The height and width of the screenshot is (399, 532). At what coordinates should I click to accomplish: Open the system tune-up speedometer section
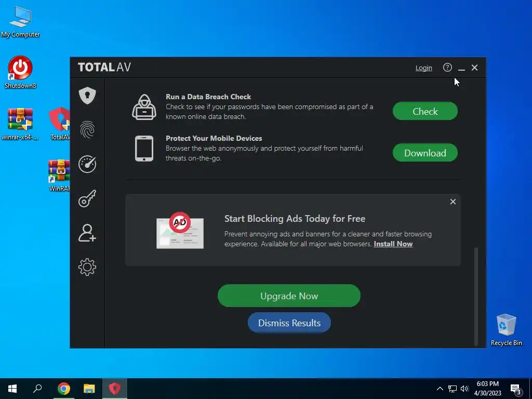87,164
